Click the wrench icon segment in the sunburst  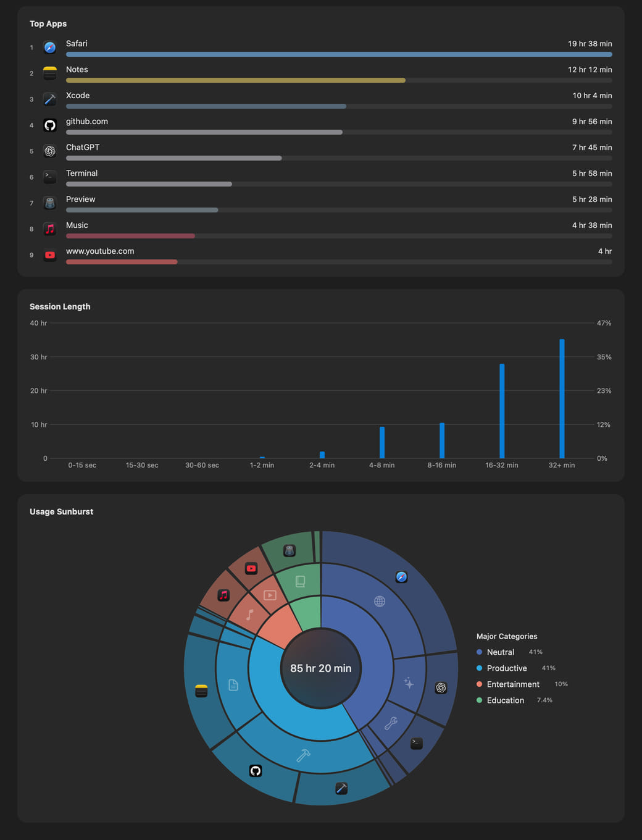tap(391, 723)
